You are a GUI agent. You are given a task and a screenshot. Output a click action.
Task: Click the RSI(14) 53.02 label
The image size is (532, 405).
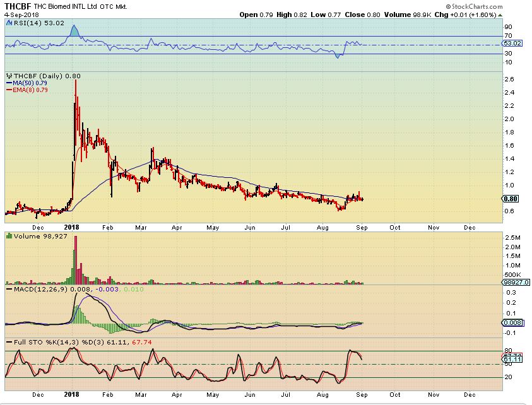[x=38, y=23]
